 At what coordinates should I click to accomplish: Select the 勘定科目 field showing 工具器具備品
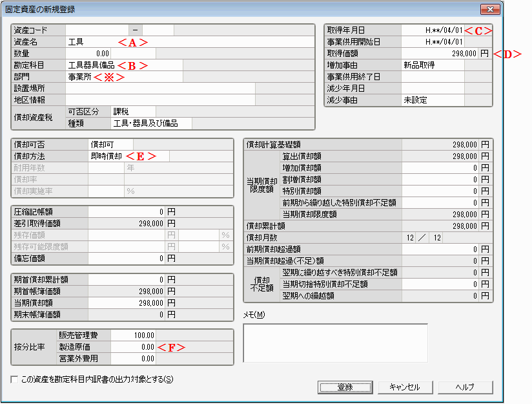click(90, 65)
